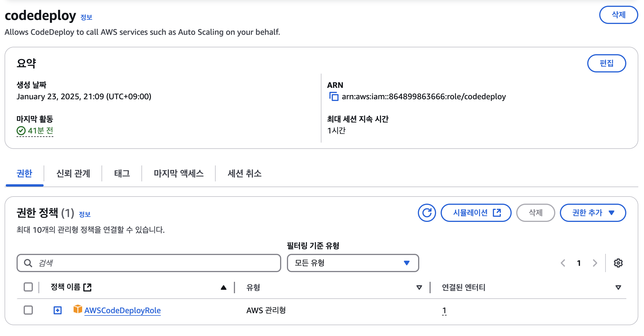The height and width of the screenshot is (336, 644).
Task: Launch the 시뮬레이션 policy simulator button
Action: (x=476, y=213)
